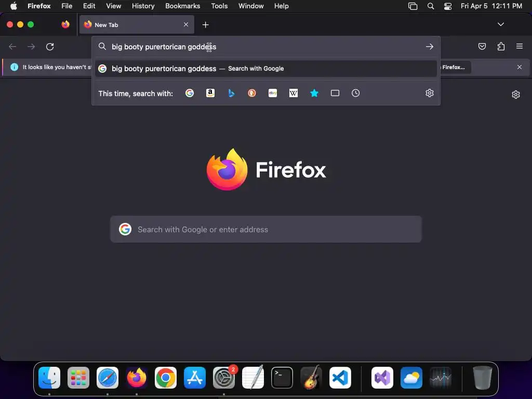Viewport: 532px width, 399px height.
Task: Search open tabs using the tabs icon
Action: click(x=335, y=93)
